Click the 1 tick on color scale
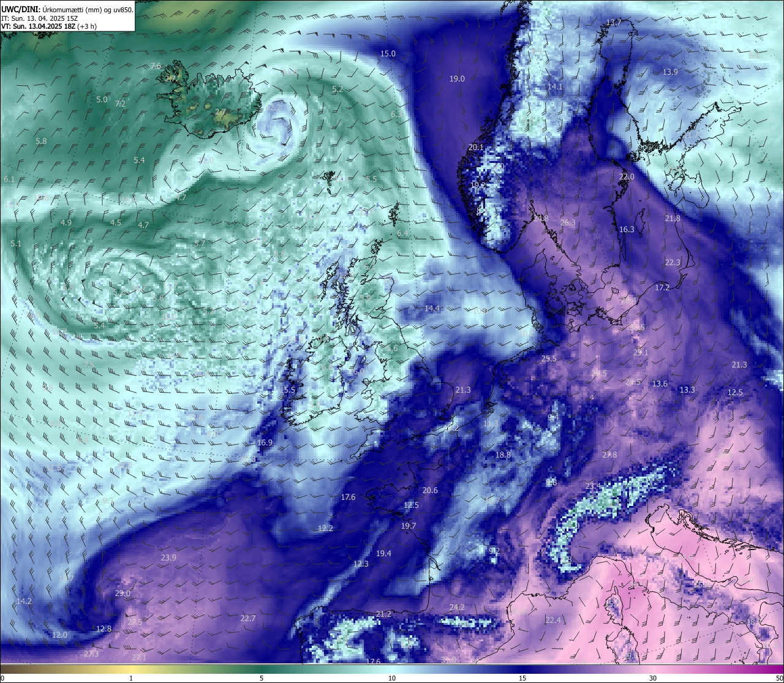The height and width of the screenshot is (683, 784). pyautogui.click(x=131, y=678)
